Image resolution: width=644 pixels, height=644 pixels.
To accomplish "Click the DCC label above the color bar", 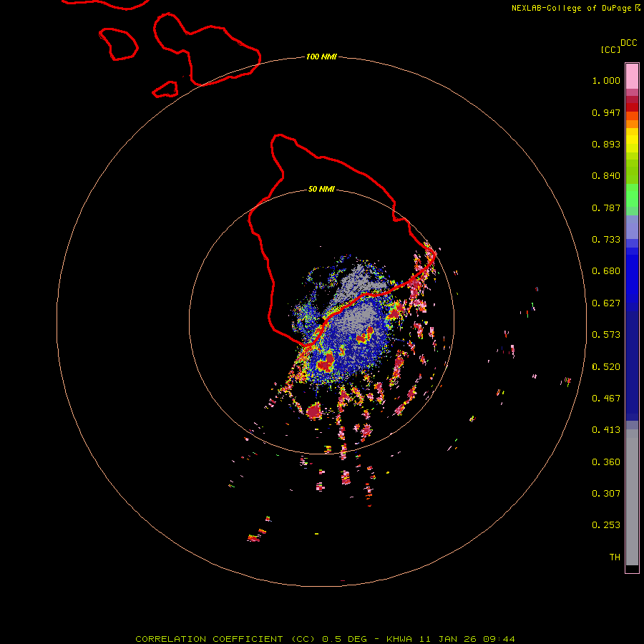I will pyautogui.click(x=628, y=43).
